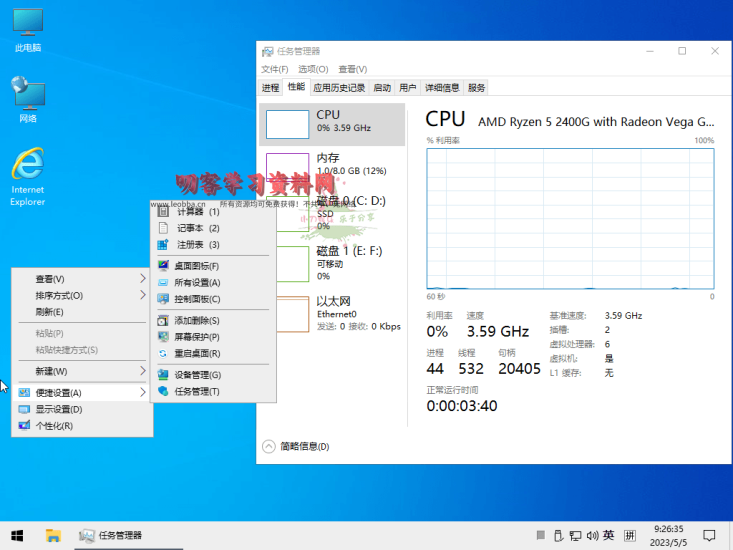Click the CPU speed value 3.59 GHz

tap(498, 332)
